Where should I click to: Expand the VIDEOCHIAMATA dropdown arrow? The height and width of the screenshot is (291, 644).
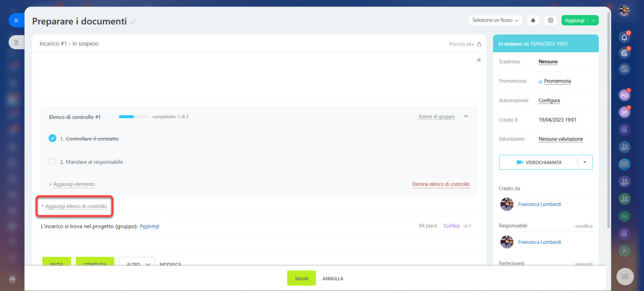(x=585, y=162)
